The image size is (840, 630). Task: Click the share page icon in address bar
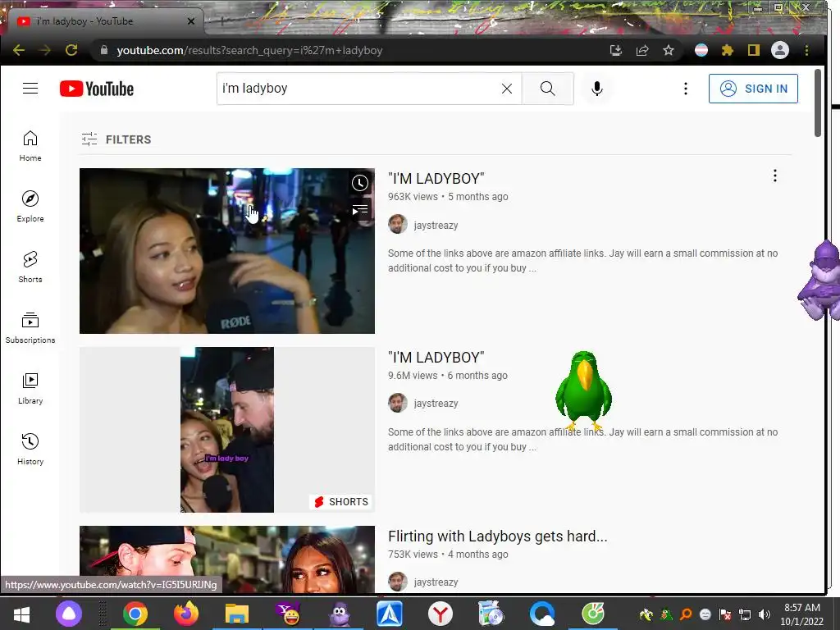tap(642, 50)
